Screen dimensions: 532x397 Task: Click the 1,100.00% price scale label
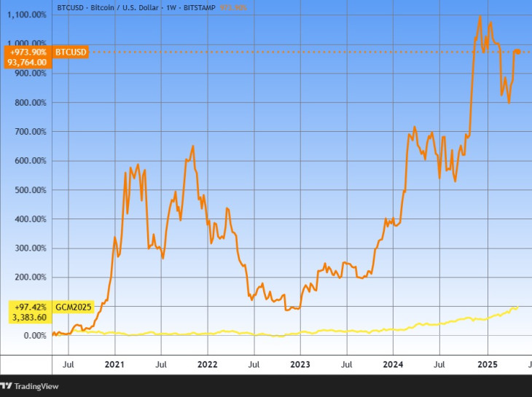pyautogui.click(x=27, y=15)
